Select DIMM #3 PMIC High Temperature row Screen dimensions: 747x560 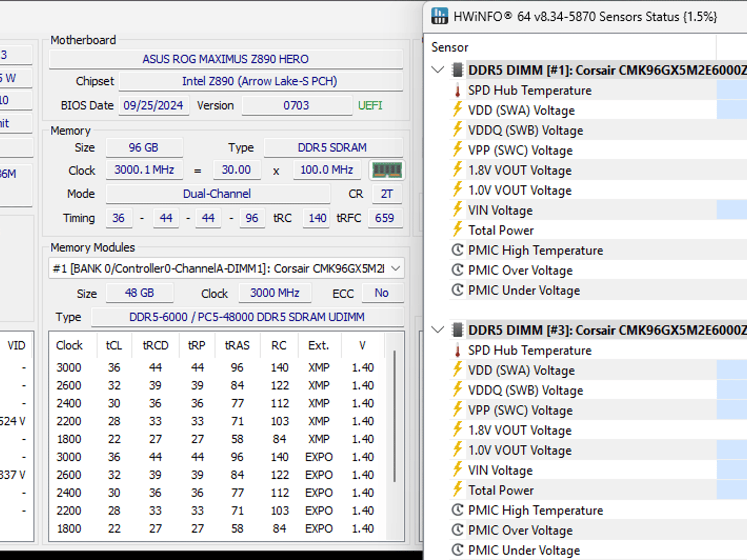598,510
